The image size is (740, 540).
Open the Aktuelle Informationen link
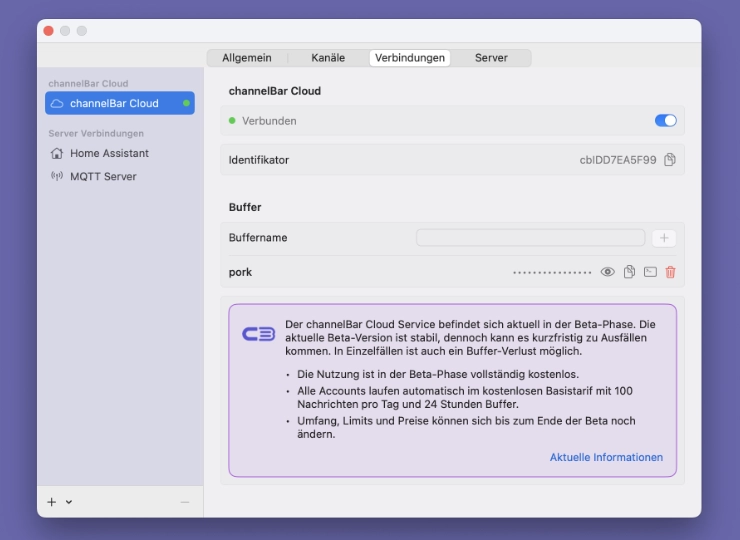[606, 457]
